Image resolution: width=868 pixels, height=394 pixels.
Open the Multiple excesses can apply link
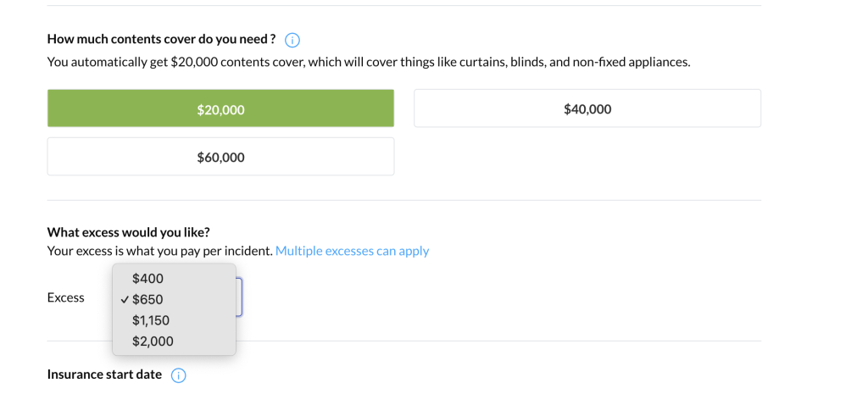point(352,251)
